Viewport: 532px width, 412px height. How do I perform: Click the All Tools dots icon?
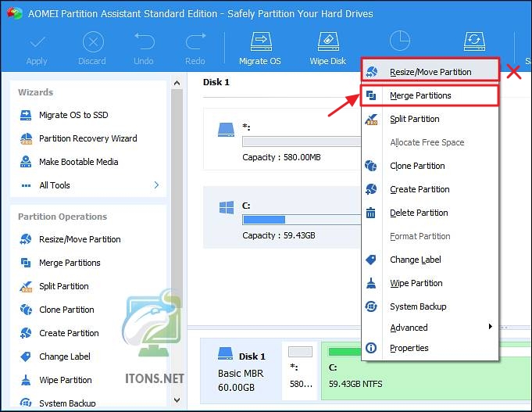(x=26, y=185)
